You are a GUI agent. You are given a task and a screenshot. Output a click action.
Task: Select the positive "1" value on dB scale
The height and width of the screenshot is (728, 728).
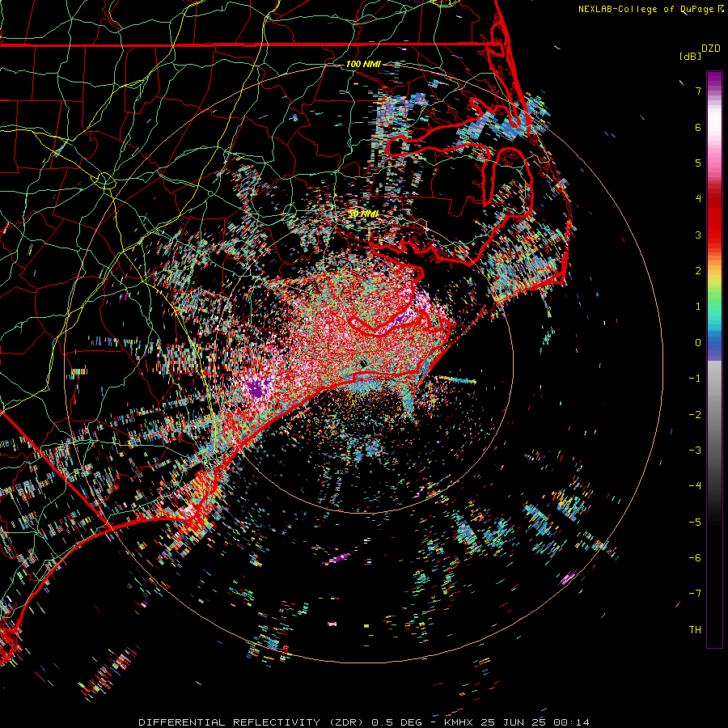(698, 307)
